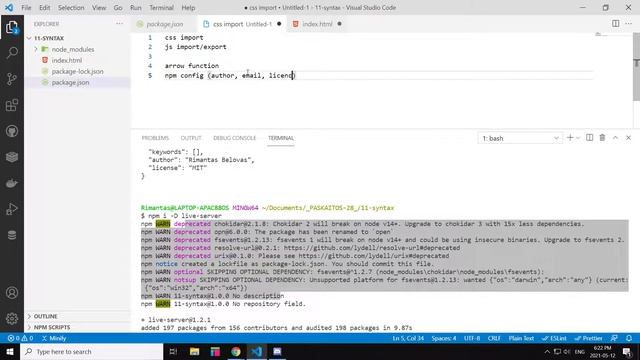Change language mode from Plain Text
The height and width of the screenshot is (360, 640).
(x=521, y=338)
